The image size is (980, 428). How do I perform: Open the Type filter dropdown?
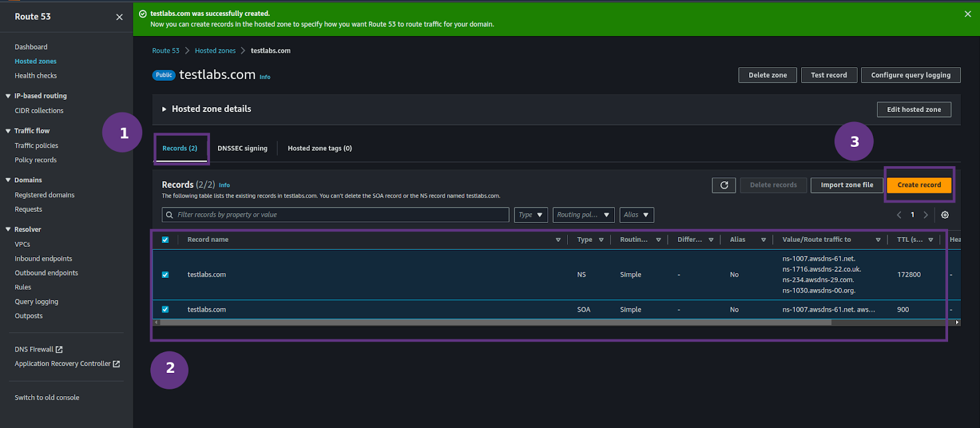(x=530, y=215)
